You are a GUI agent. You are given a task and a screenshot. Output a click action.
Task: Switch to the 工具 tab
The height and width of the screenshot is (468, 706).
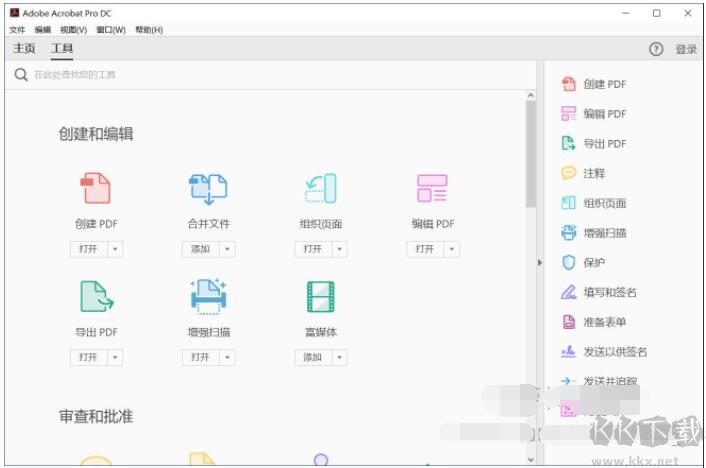pyautogui.click(x=62, y=48)
